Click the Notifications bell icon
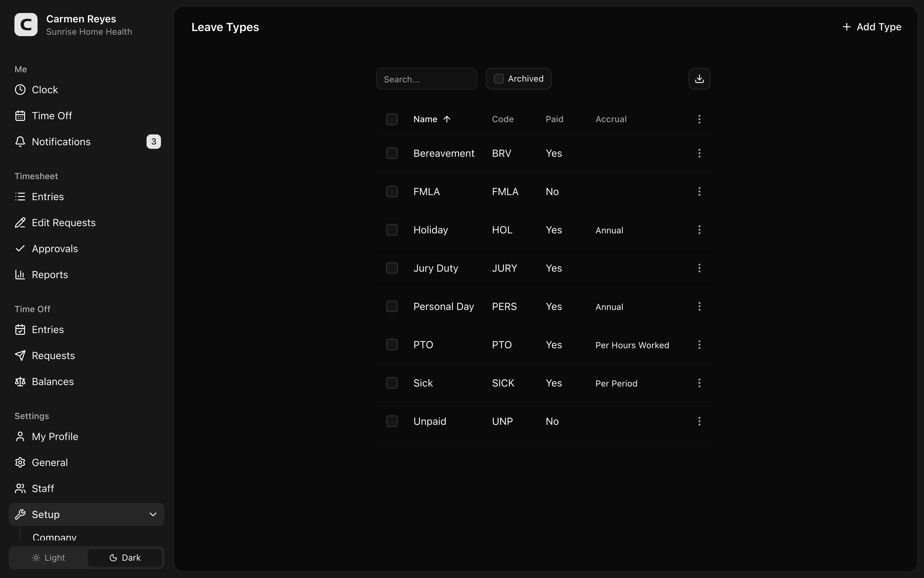 (x=20, y=142)
